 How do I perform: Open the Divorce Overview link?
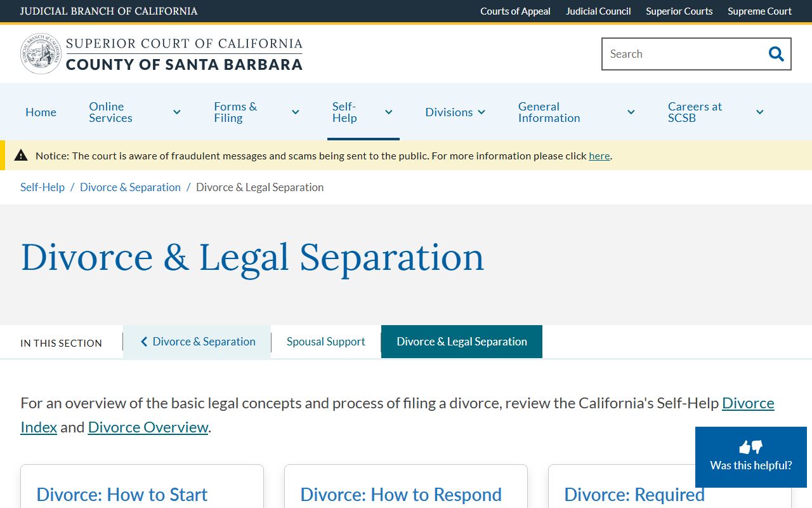click(148, 427)
